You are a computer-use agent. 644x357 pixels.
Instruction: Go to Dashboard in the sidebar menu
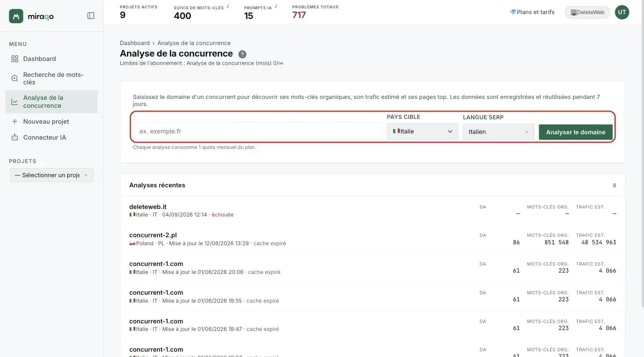pos(52,59)
